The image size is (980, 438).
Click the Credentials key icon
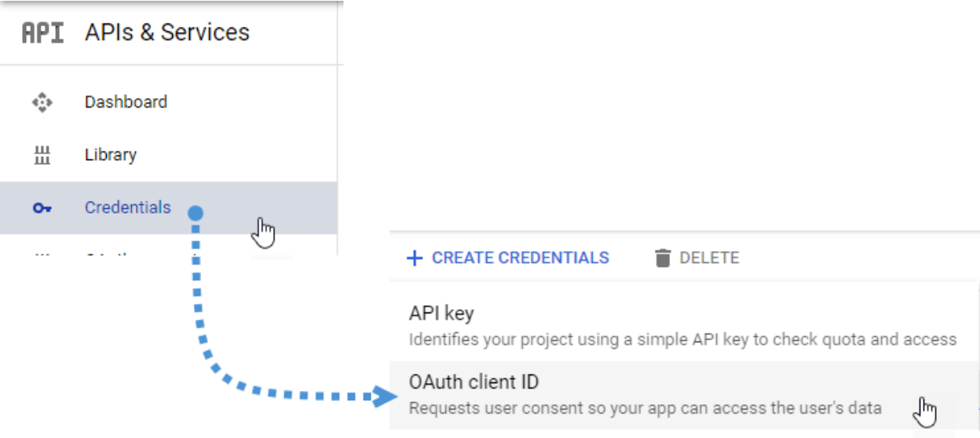[42, 208]
